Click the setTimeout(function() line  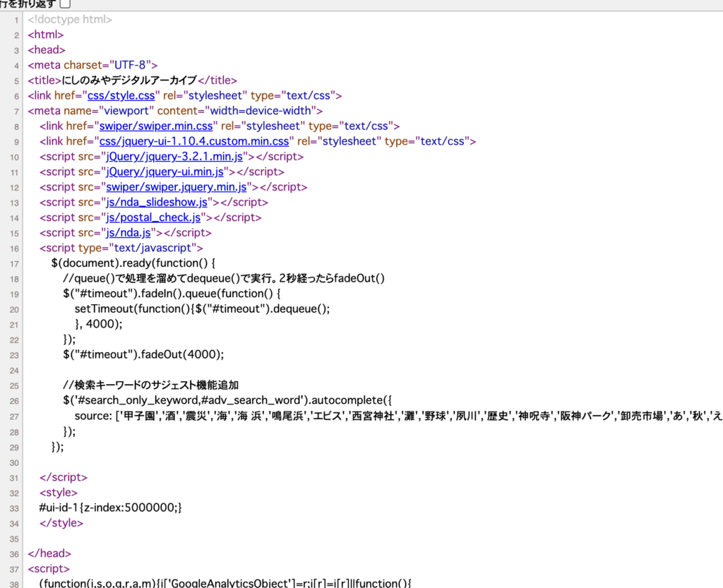click(x=203, y=308)
